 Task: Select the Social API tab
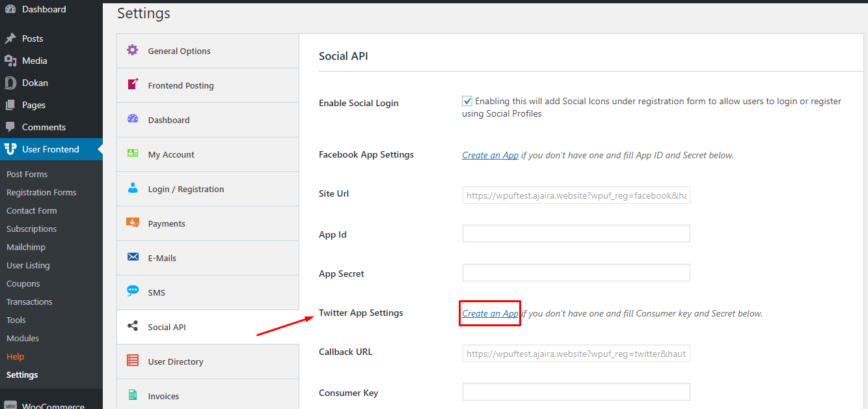pyautogui.click(x=208, y=327)
